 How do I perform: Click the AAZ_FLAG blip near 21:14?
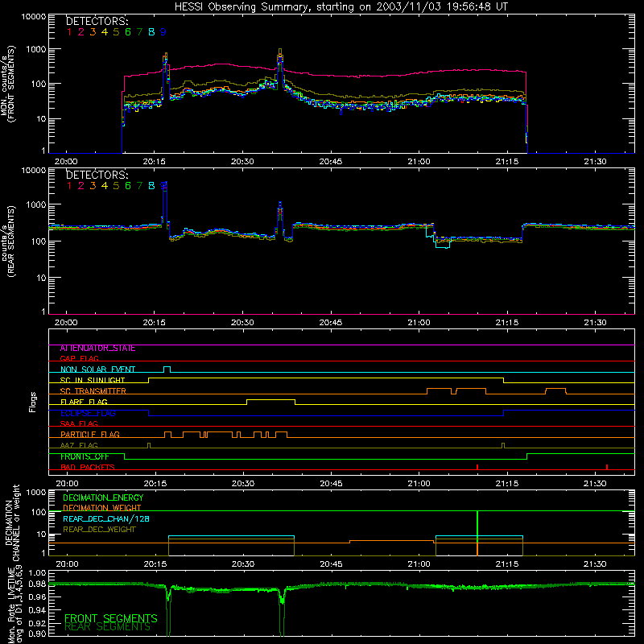coord(503,445)
